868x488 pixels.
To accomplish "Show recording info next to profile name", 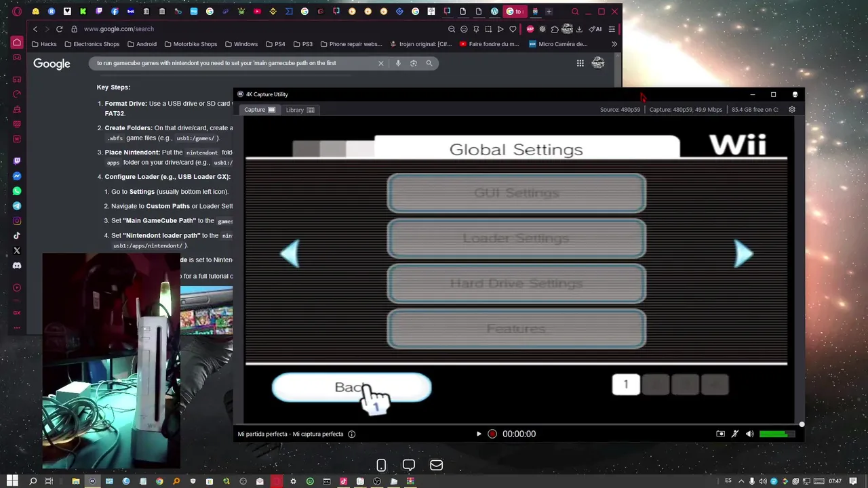I will [x=352, y=434].
